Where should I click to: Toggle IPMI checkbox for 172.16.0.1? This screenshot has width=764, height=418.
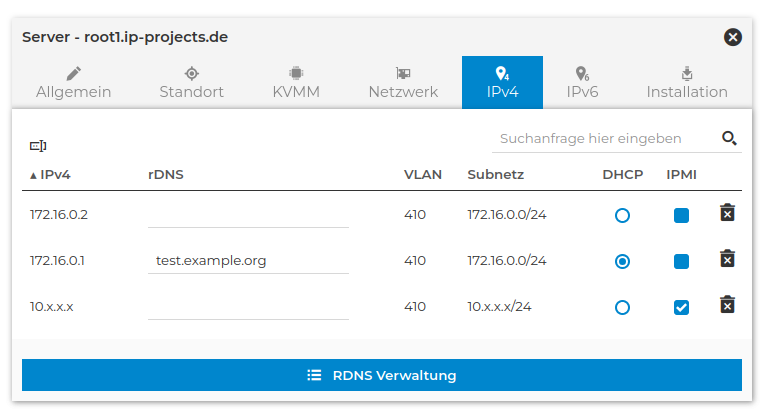pyautogui.click(x=681, y=261)
